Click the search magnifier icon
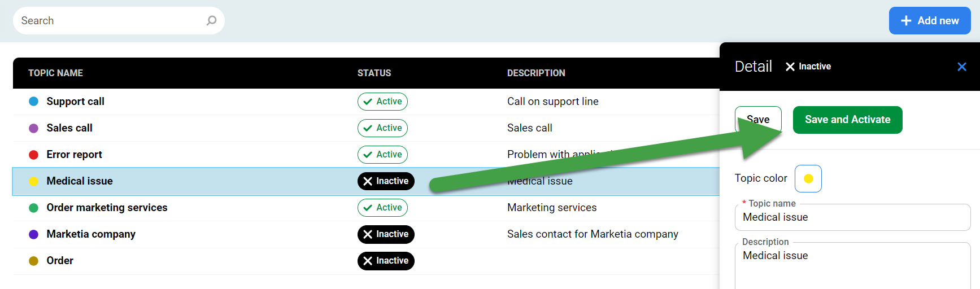The image size is (980, 289). (211, 21)
